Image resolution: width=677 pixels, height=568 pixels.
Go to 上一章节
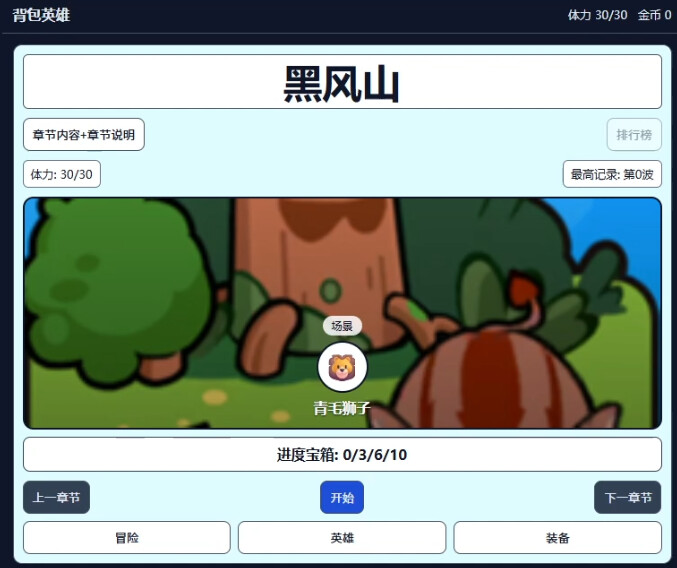56,497
